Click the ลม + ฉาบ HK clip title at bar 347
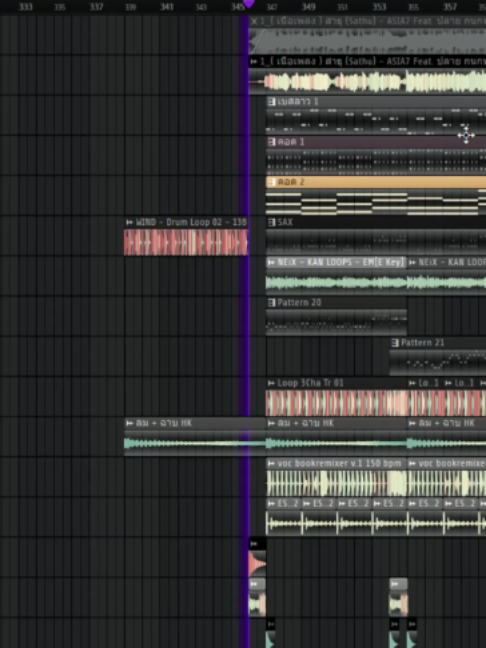Viewport: 486px width, 648px height. point(306,423)
